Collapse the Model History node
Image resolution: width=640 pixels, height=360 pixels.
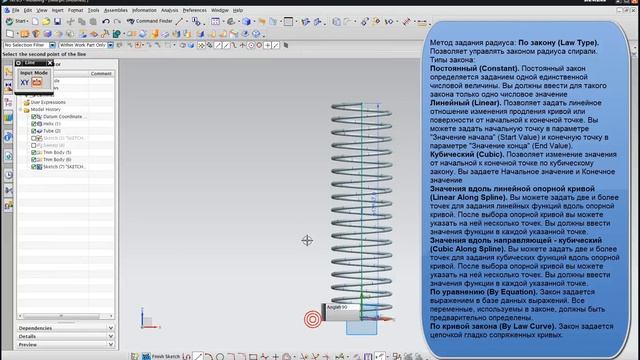tap(20, 109)
